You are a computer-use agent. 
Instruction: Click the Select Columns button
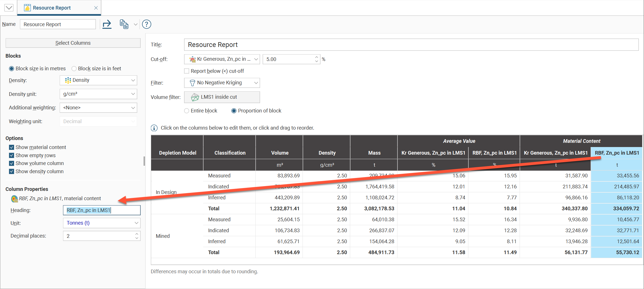(73, 43)
